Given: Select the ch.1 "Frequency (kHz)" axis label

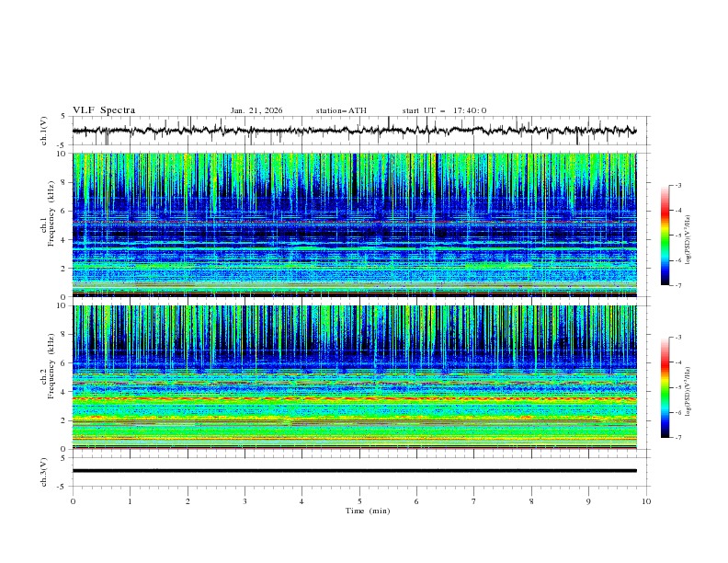Looking at the screenshot, I should pos(51,213).
